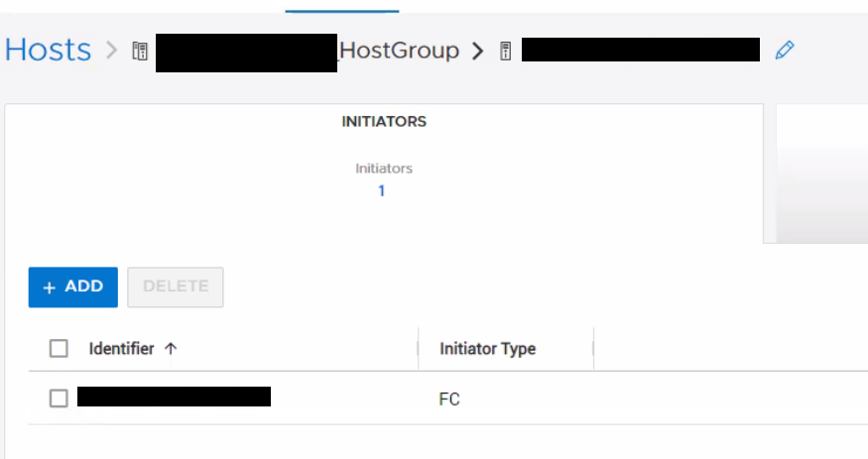Open the HostGroup breadcrumb entry
Screen dimensions: 868x459
click(x=399, y=51)
